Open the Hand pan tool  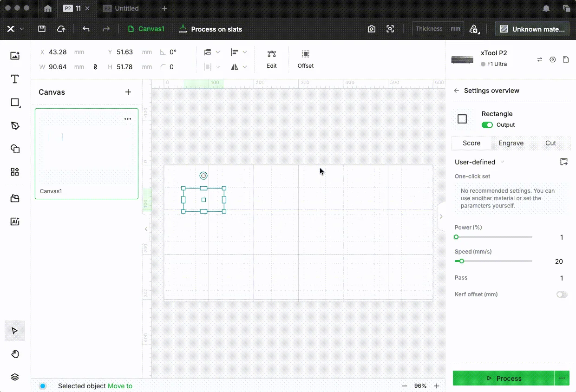[x=15, y=354]
